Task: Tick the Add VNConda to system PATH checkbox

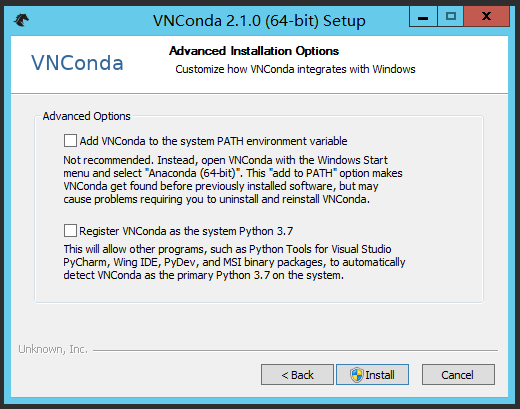Action: click(x=70, y=141)
